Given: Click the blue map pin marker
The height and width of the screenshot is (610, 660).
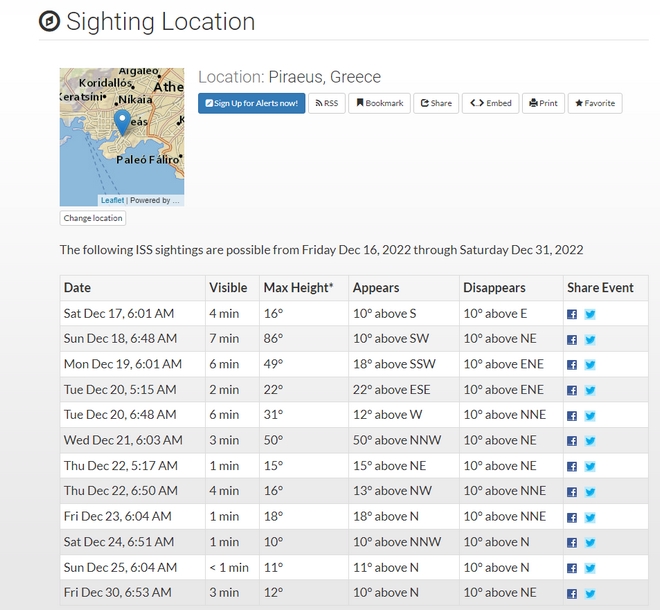Looking at the screenshot, I should click(122, 122).
